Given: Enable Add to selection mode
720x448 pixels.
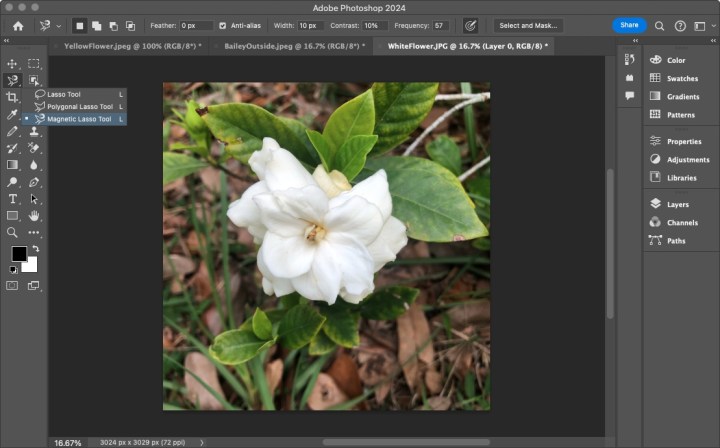Looking at the screenshot, I should coord(96,25).
